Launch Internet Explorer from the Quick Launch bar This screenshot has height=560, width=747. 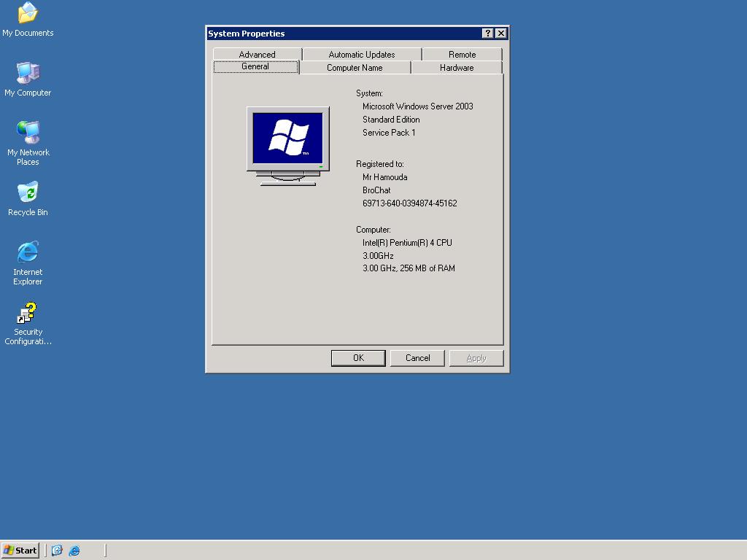(x=74, y=551)
